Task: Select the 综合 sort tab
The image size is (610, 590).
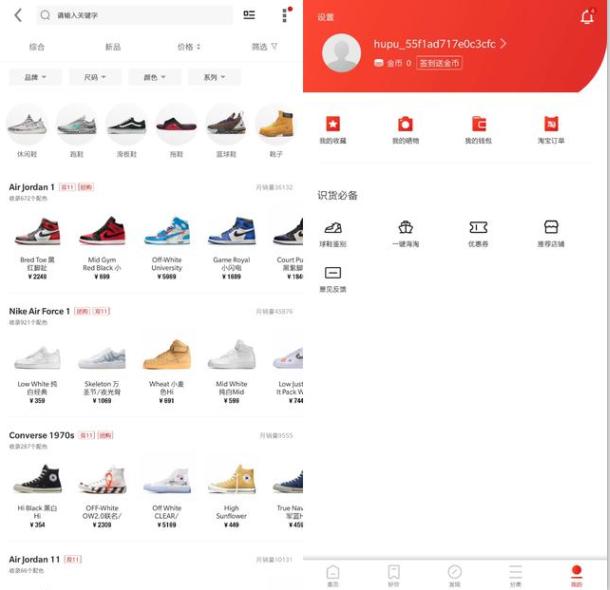Action: [x=37, y=47]
